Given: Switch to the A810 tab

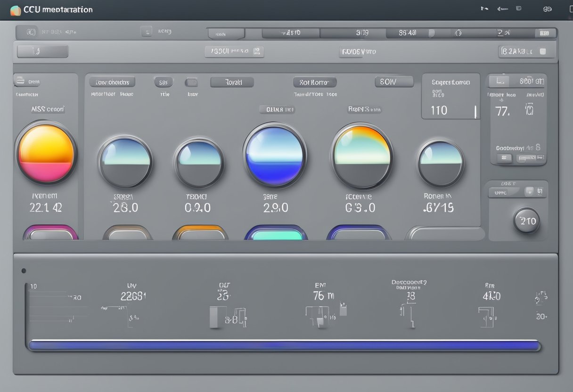Looking at the screenshot, I should tap(291, 33).
